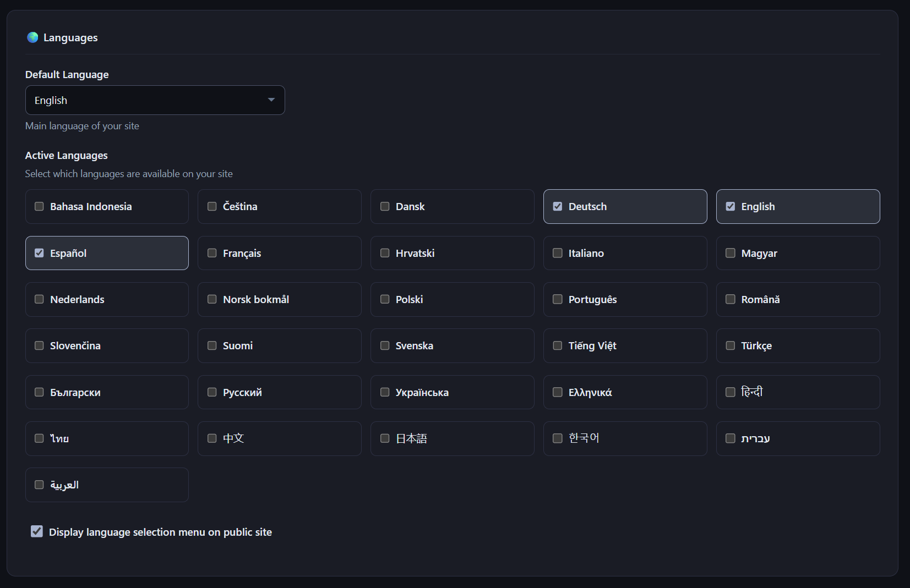
Task: Enable Türkçe language
Action: click(731, 345)
